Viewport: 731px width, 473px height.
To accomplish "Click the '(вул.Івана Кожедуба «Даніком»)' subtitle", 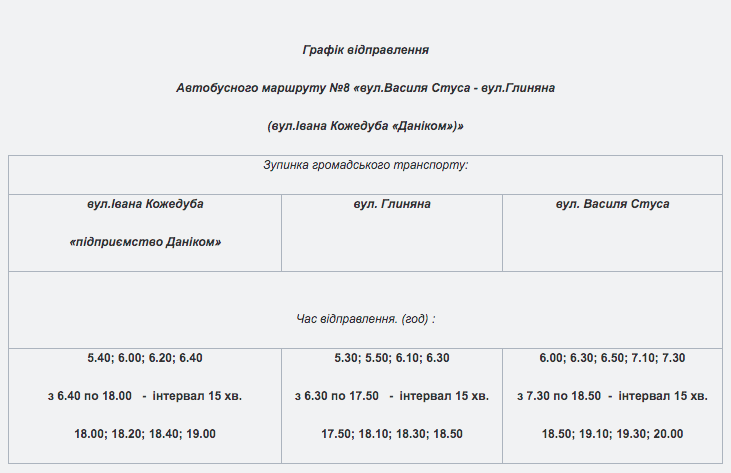I will coord(366,126).
